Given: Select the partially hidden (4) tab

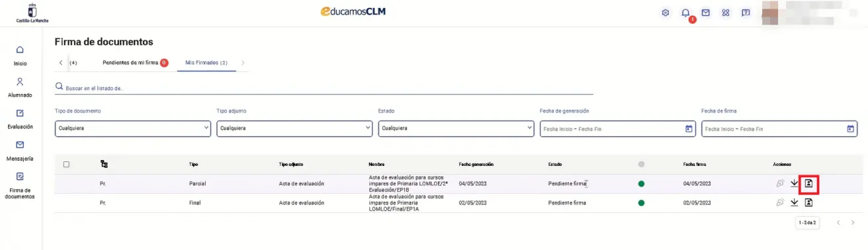Looking at the screenshot, I should coord(73,63).
